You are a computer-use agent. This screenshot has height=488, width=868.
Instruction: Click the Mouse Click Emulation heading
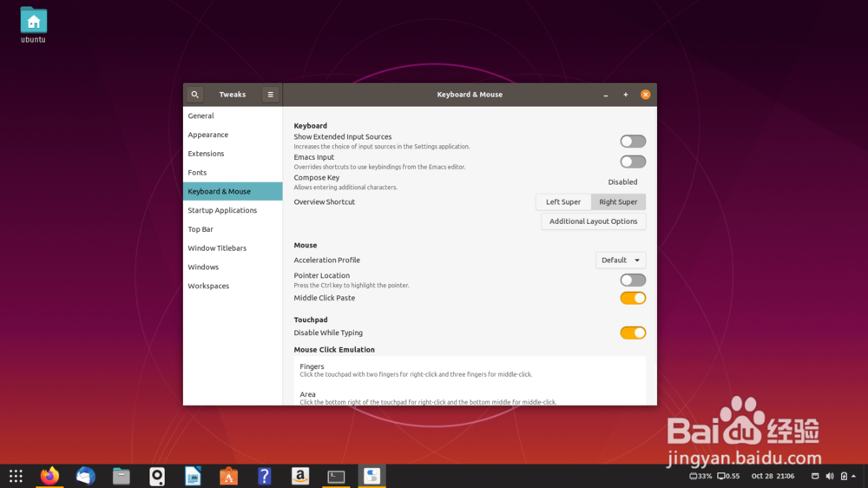[x=334, y=350]
